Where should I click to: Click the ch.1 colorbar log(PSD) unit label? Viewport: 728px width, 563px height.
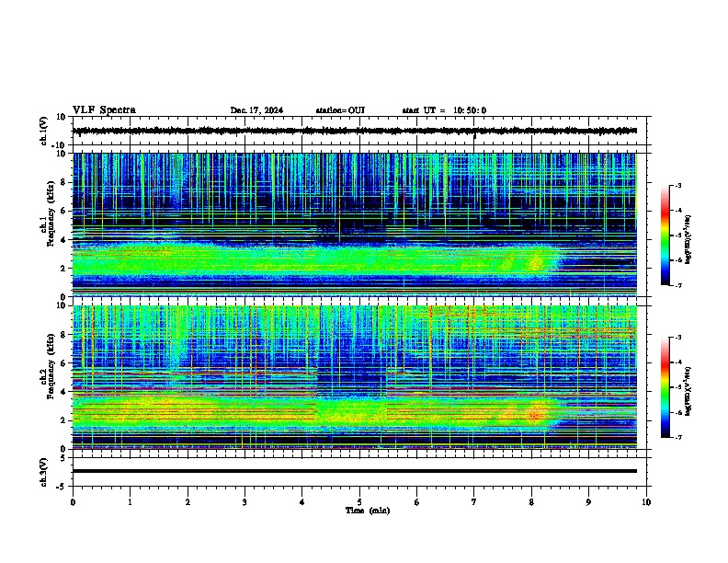688,239
